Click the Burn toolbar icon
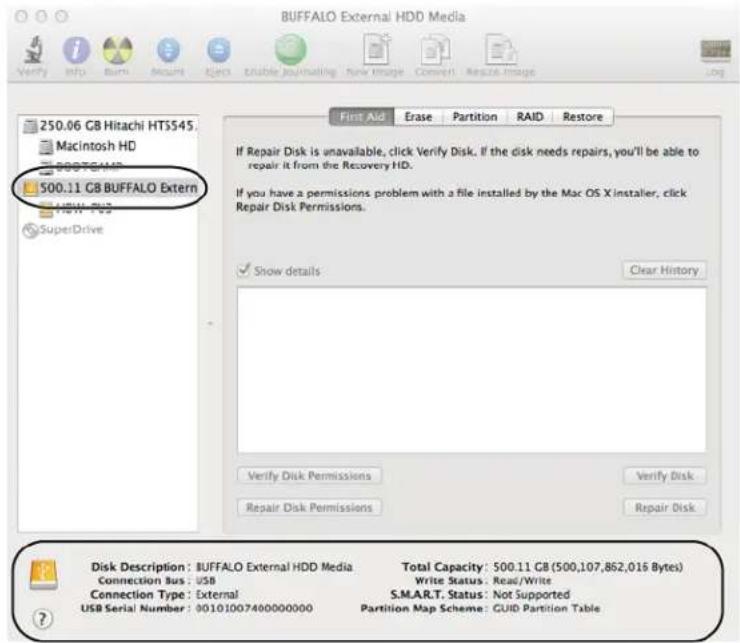 pos(117,50)
